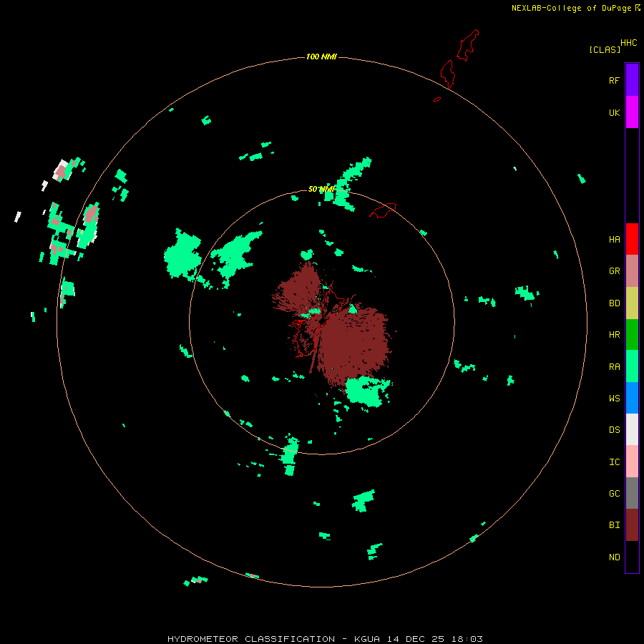Click the RF purple legend swatch
Viewport: 644px width, 644px height.
(632, 80)
